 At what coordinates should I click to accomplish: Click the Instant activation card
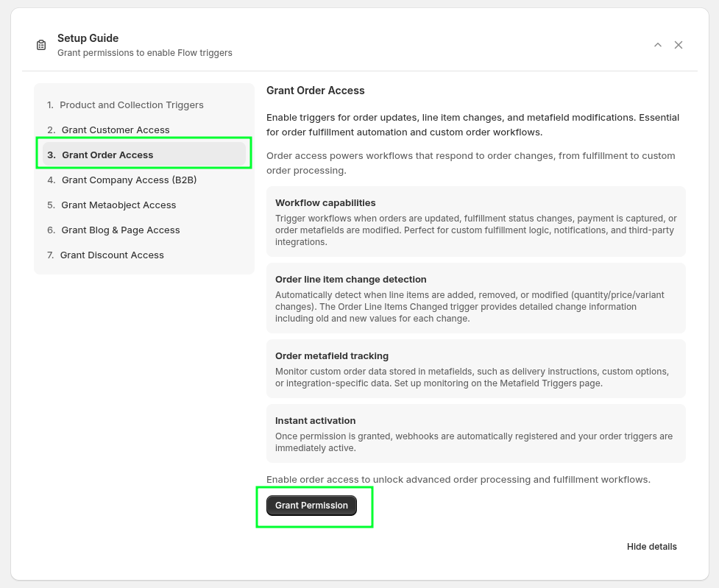475,433
